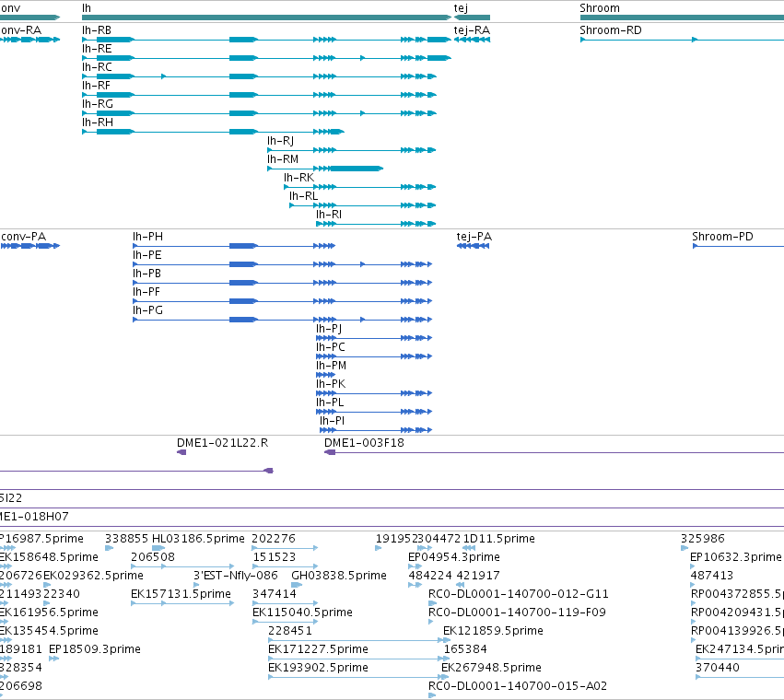Click EST 325986
The image size is (784, 700).
click(x=703, y=539)
